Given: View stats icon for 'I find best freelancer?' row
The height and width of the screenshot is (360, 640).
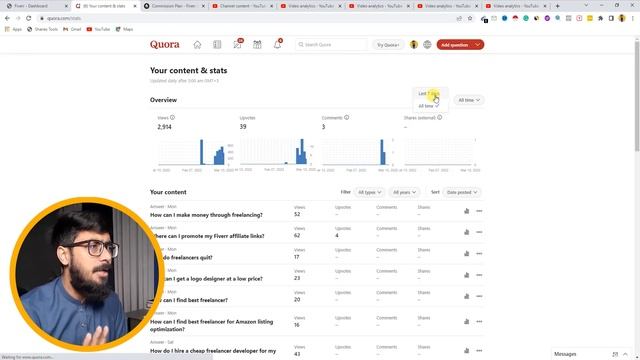Looking at the screenshot, I should 467,296.
